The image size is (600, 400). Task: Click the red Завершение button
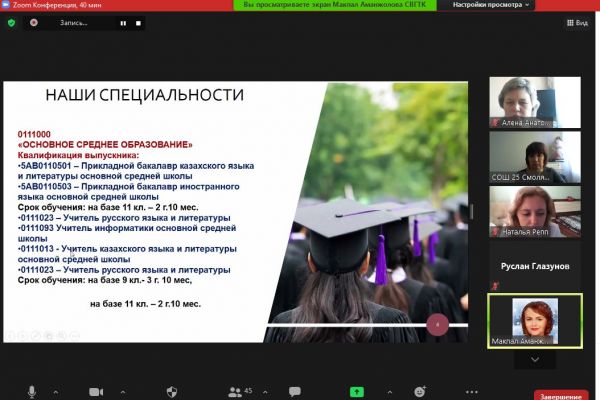coord(561,395)
